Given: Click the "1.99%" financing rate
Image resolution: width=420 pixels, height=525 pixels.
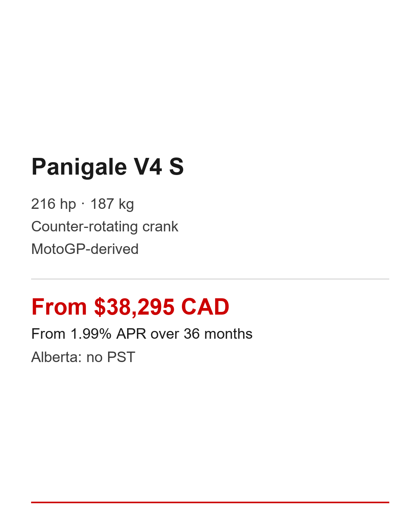Looking at the screenshot, I should click(91, 334).
